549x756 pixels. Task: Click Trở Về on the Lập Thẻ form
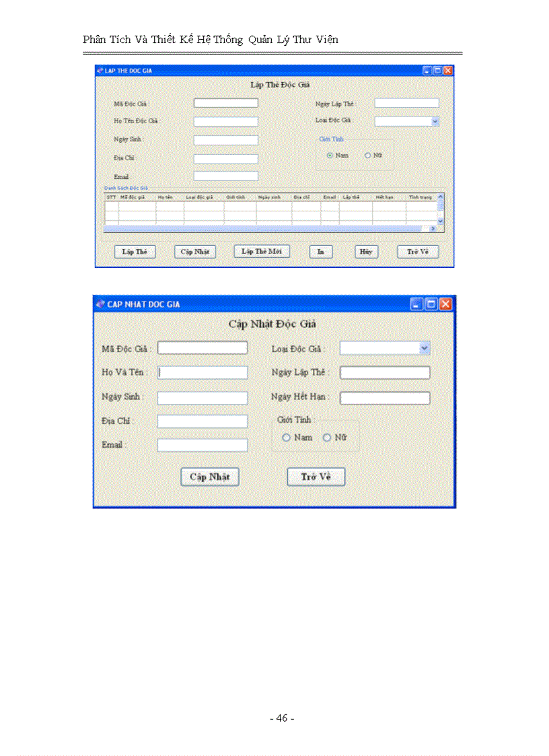[418, 251]
